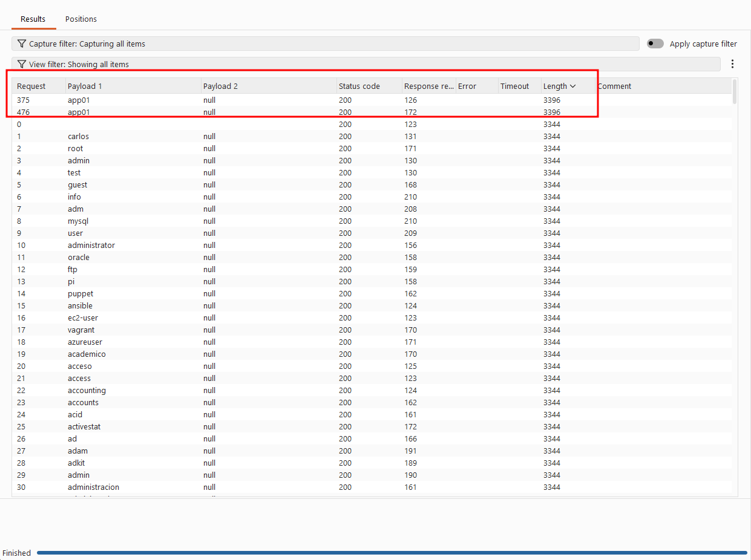
Task: Click the Finished progress bar
Action: (392, 553)
